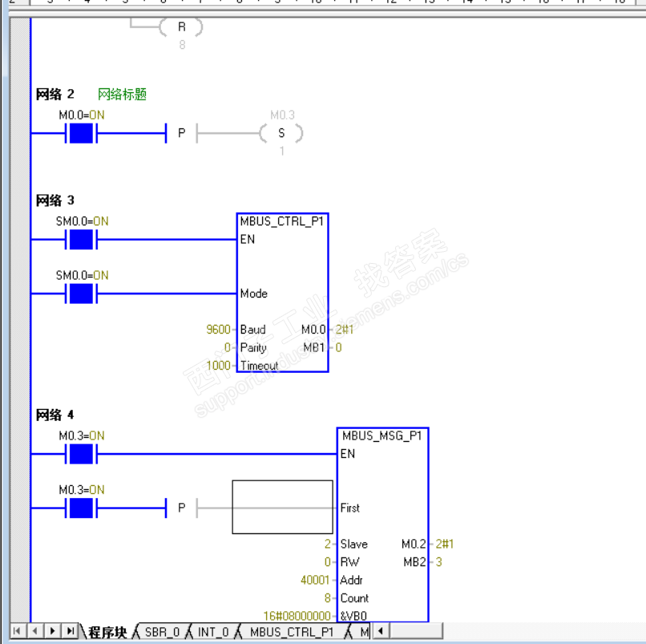Viewport: 646px width, 644px height.
Task: Click the horizontal scrollbar left arrow
Action: point(381,631)
